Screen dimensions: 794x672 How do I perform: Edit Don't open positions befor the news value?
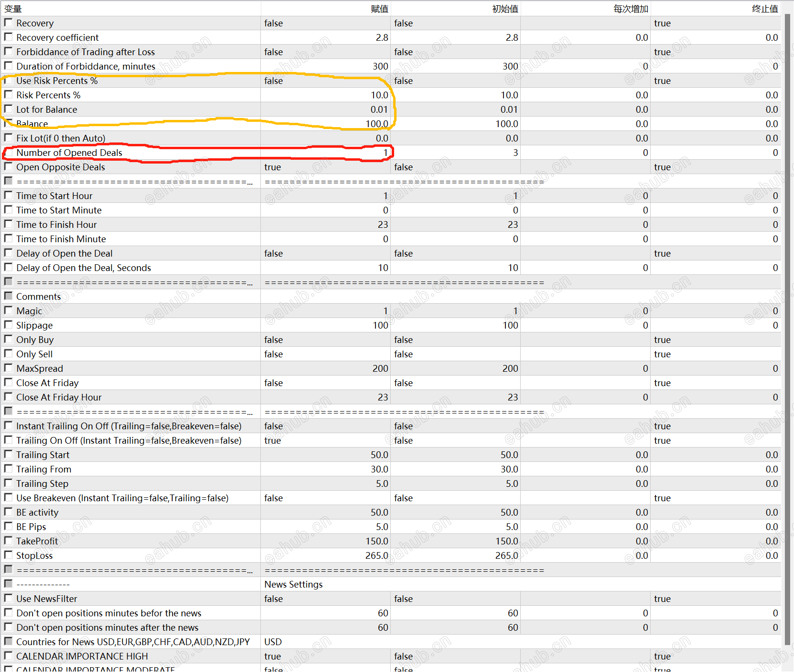click(x=326, y=613)
